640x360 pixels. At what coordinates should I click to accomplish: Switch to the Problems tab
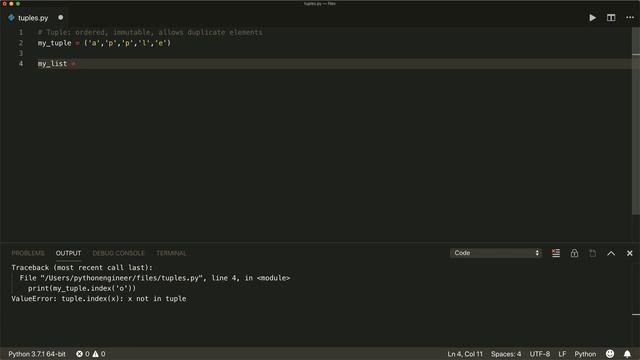pyautogui.click(x=28, y=253)
